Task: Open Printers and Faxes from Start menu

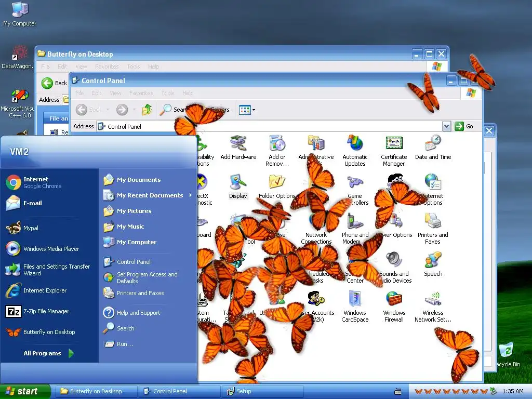Action: tap(148, 293)
